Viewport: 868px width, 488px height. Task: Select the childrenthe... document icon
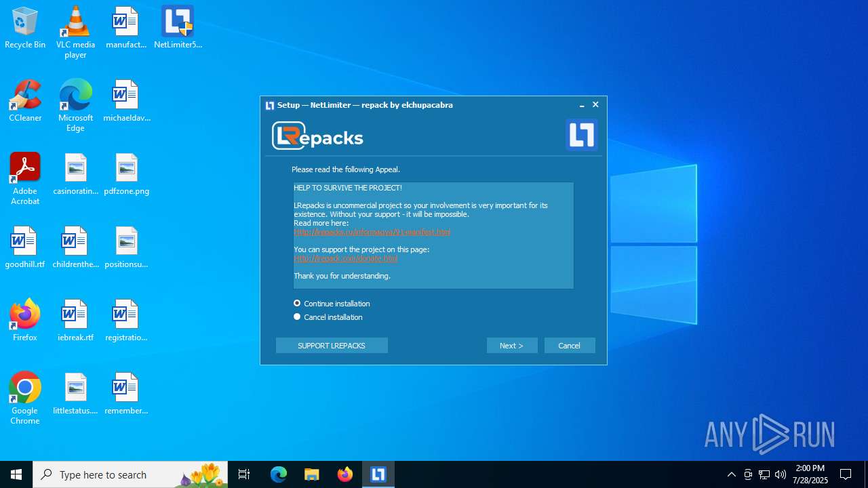pyautogui.click(x=75, y=248)
